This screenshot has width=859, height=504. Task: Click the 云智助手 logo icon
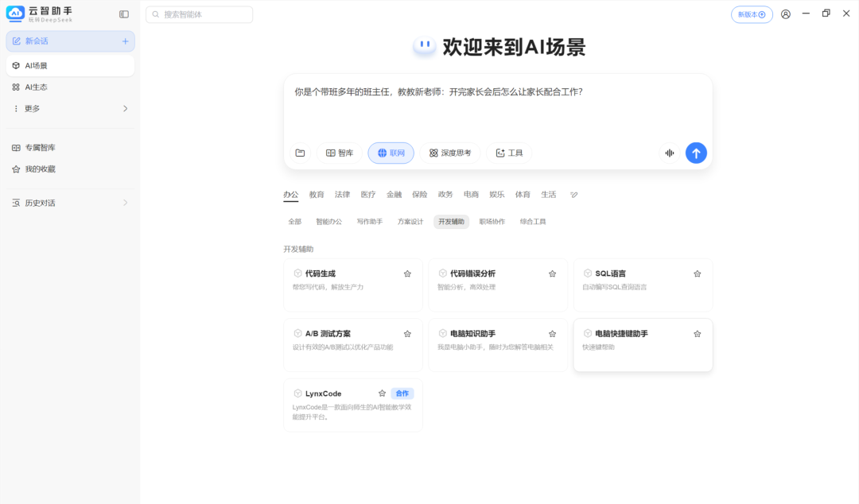(x=15, y=14)
